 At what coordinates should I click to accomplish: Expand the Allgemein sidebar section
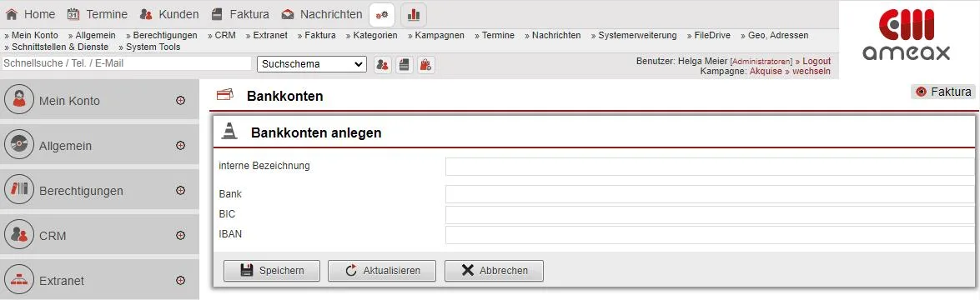(x=181, y=146)
